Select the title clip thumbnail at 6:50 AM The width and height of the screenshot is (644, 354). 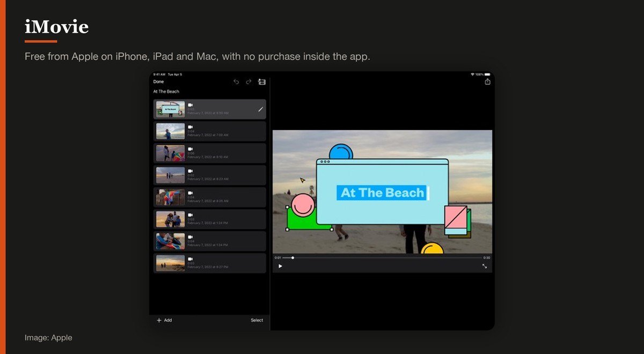[x=170, y=109]
